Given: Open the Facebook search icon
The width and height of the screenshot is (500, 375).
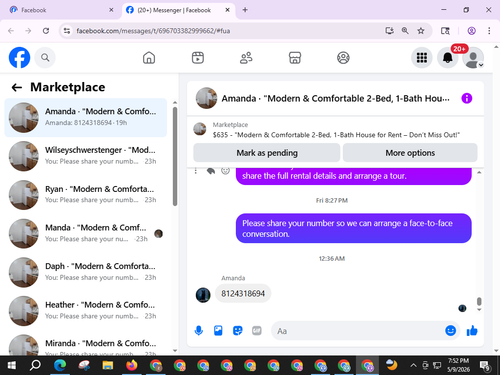Looking at the screenshot, I should 45,58.
